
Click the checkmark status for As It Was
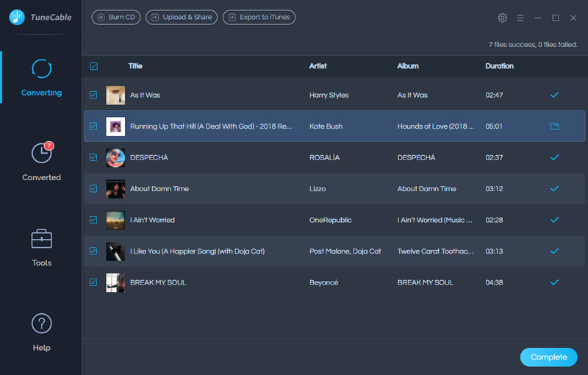point(554,95)
